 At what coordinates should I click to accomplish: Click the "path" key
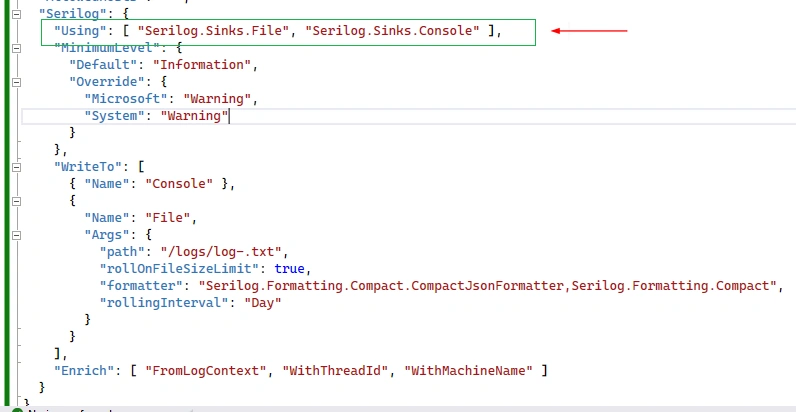(122, 252)
